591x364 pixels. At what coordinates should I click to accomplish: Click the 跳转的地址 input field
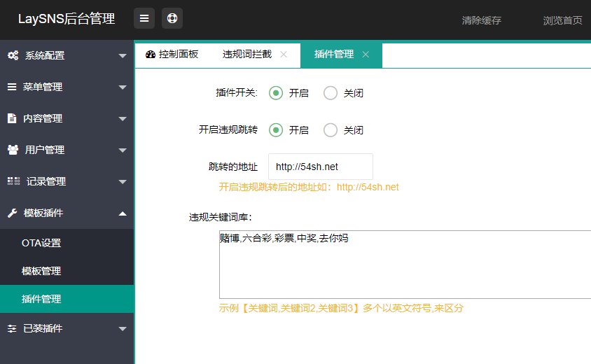click(x=320, y=167)
